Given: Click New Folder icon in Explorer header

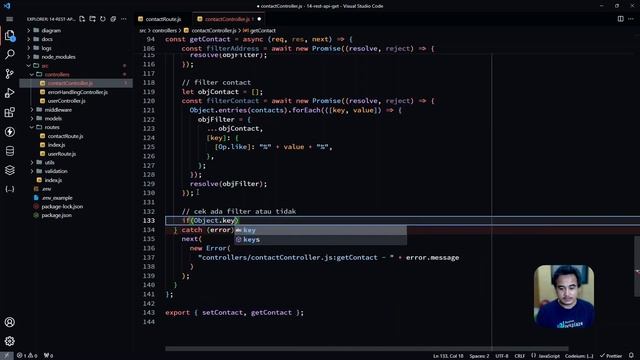Looking at the screenshot, I should pyautogui.click(x=93, y=19).
